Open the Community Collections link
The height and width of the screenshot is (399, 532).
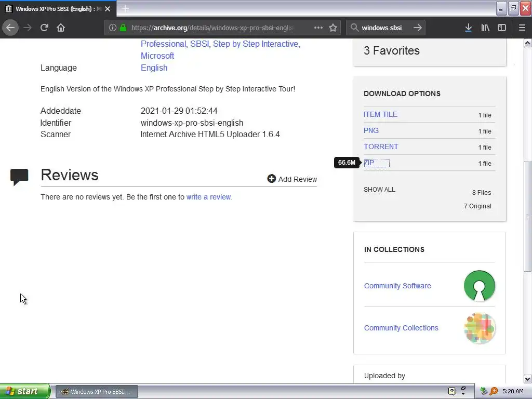point(401,328)
